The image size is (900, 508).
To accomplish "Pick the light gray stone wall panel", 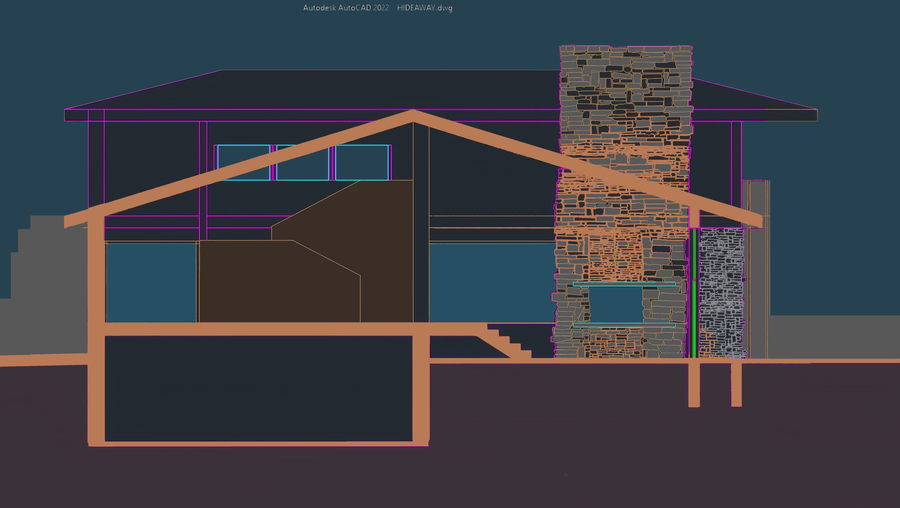I will pyautogui.click(x=721, y=292).
